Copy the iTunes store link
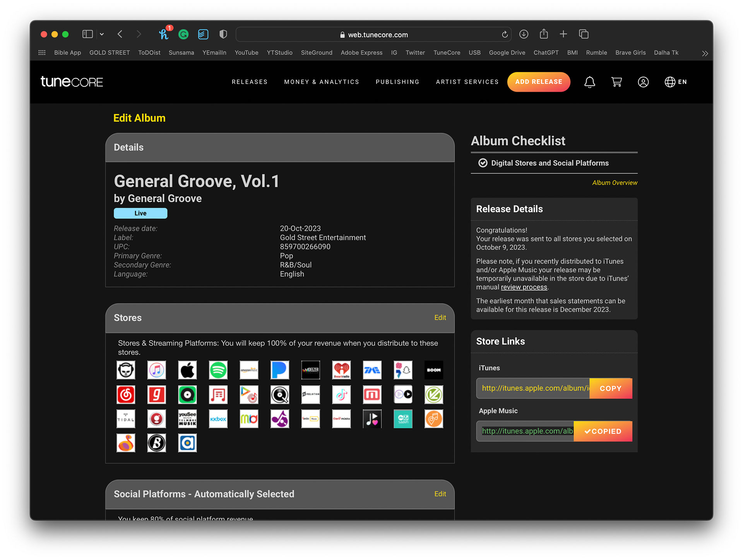 click(611, 388)
